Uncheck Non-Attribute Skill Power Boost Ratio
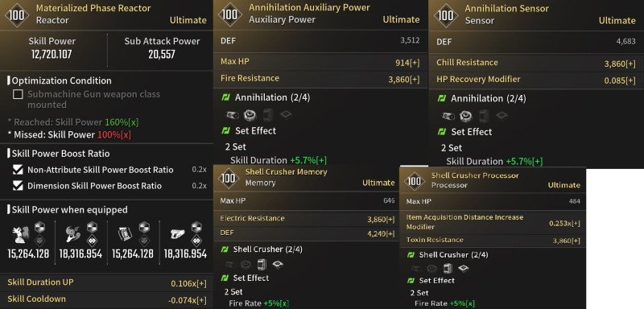Image resolution: width=644 pixels, height=309 pixels. [18, 170]
